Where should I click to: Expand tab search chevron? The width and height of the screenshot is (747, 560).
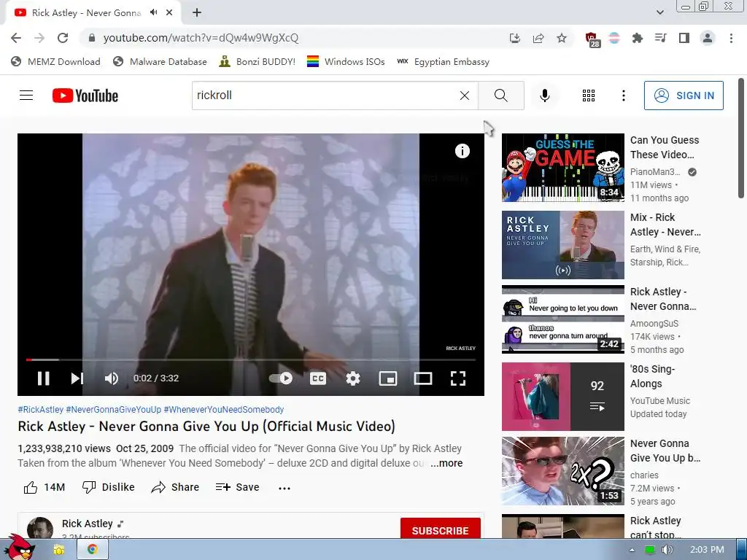[x=659, y=12]
